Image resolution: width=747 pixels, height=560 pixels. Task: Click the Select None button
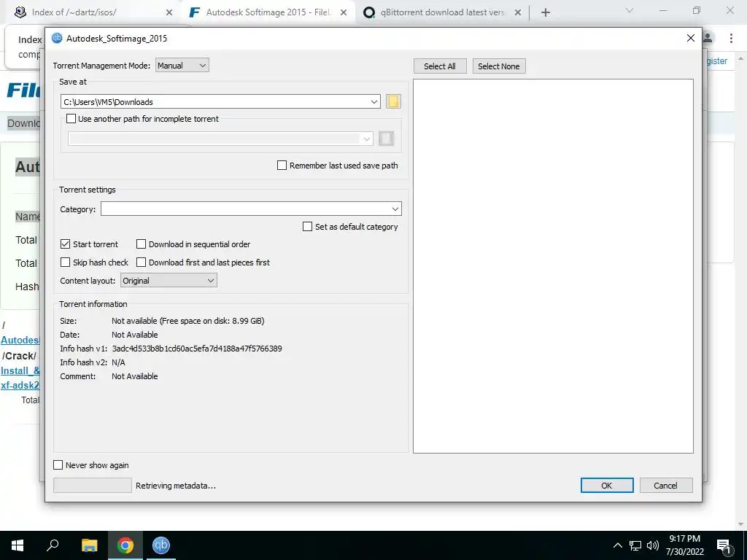click(x=499, y=66)
